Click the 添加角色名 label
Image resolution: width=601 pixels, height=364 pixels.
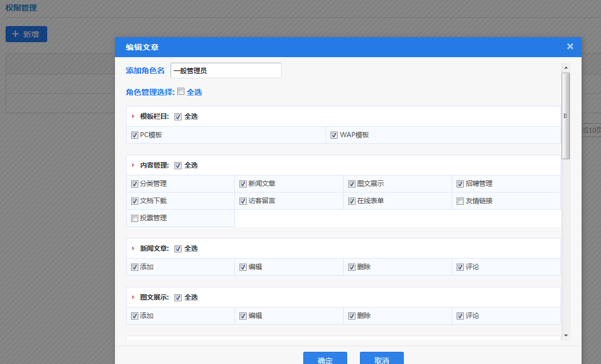[145, 71]
